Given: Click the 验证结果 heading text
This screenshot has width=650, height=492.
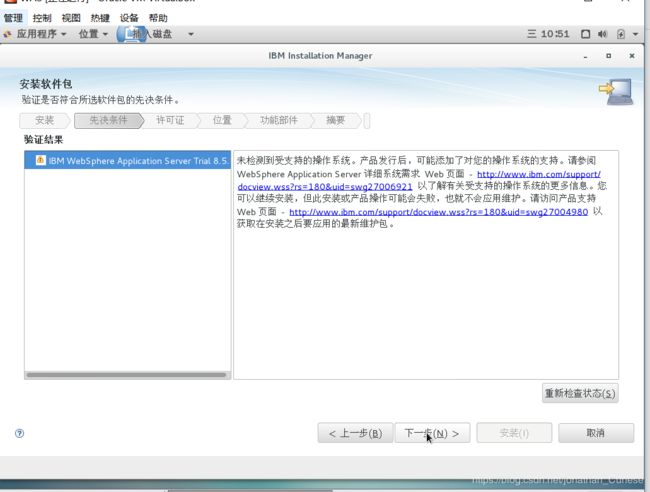Looking at the screenshot, I should tap(44, 140).
